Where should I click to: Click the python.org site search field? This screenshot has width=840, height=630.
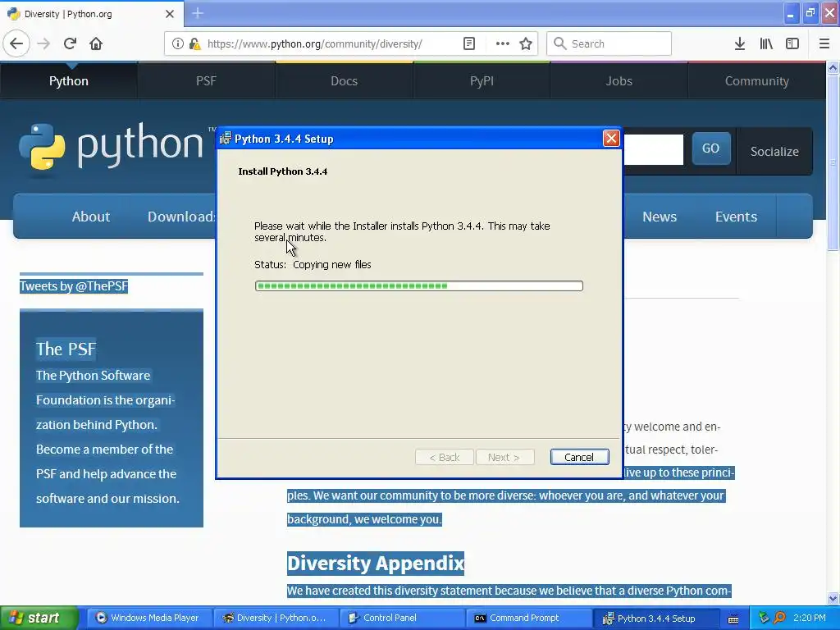pos(653,149)
